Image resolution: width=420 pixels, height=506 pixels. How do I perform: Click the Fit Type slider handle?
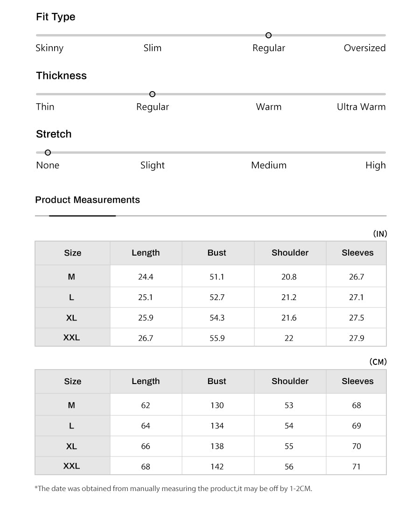point(268,36)
